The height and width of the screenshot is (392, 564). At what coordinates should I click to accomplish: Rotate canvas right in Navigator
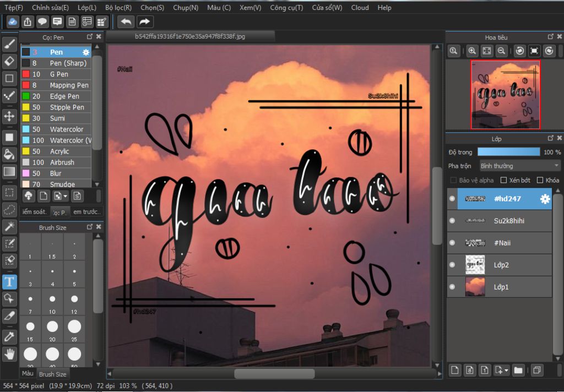tap(549, 51)
